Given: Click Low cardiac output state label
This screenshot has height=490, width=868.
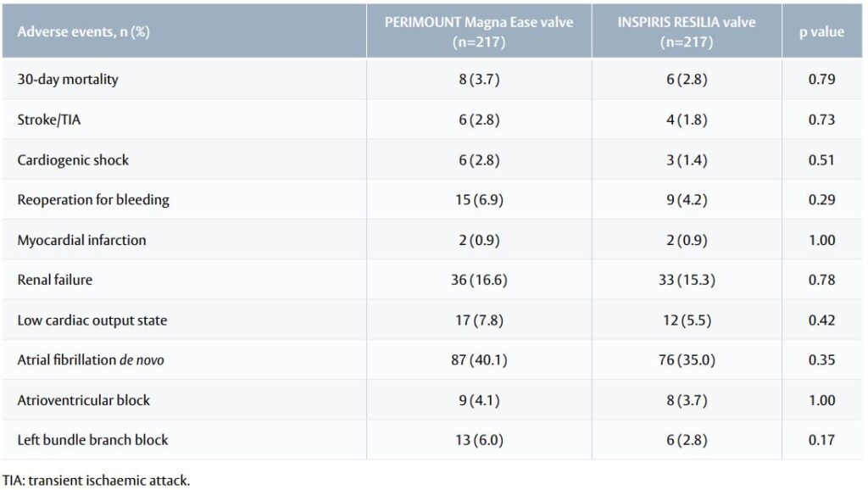Looking at the screenshot, I should 92,320.
